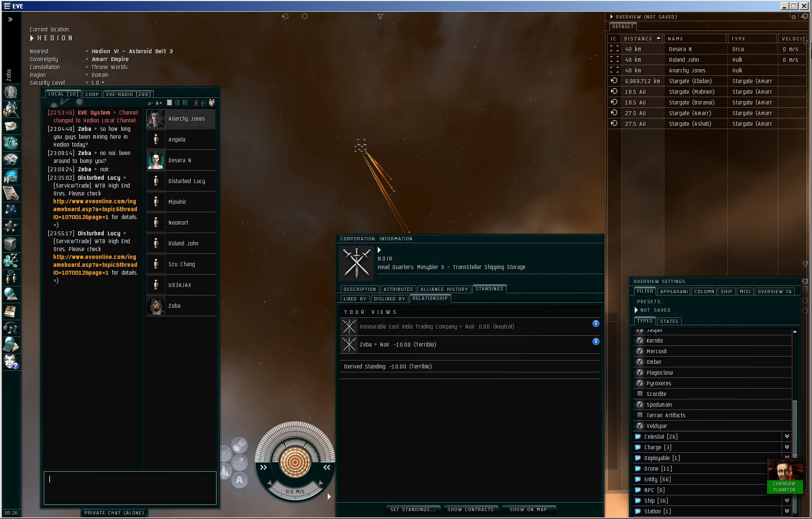This screenshot has width=812, height=519.
Task: Open the Alliance History tab
Action: (444, 289)
